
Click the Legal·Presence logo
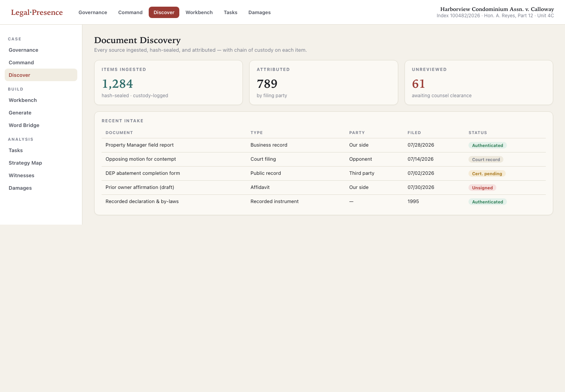click(x=37, y=12)
